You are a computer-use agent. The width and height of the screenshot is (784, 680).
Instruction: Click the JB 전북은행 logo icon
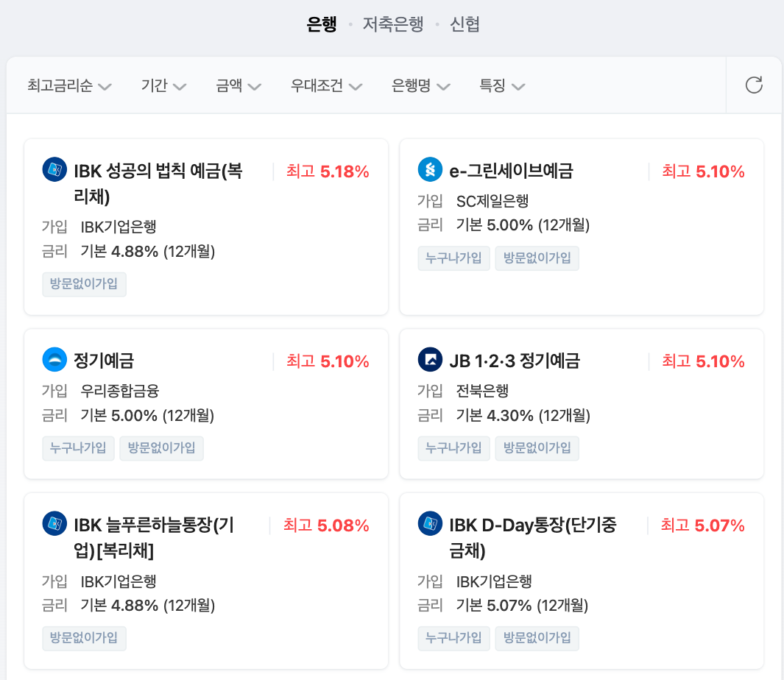[430, 361]
